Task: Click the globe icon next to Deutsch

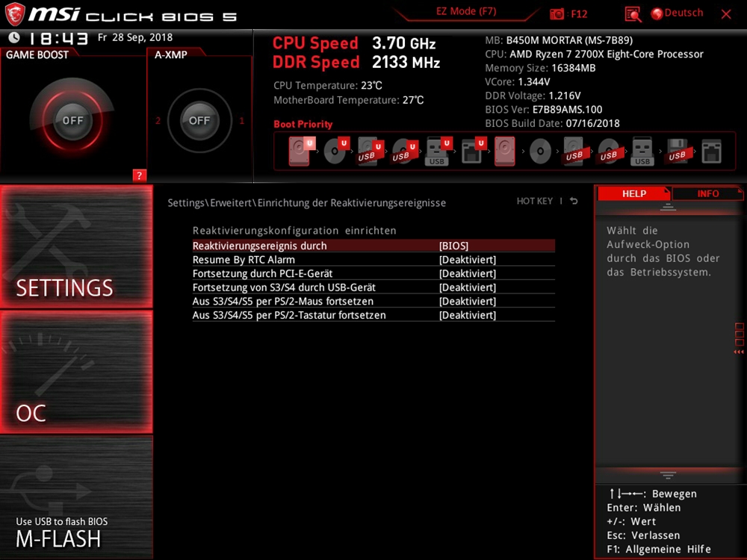Action: point(657,13)
